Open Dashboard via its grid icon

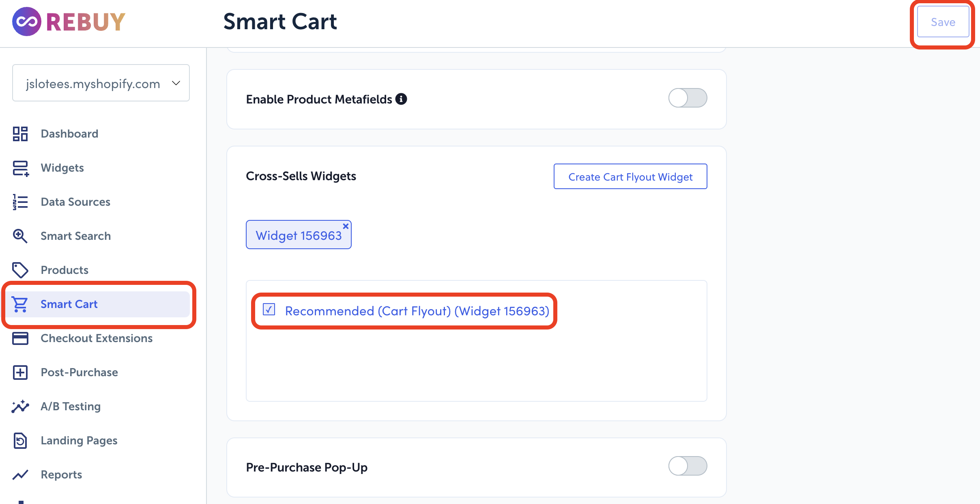pos(20,134)
